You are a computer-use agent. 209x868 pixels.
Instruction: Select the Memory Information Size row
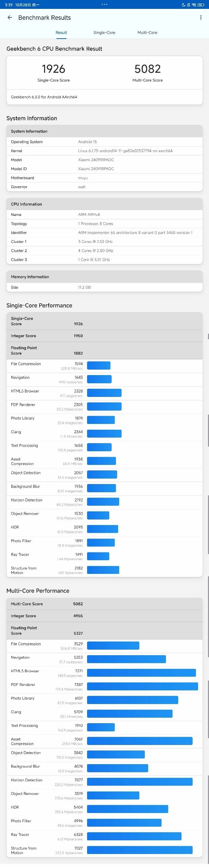click(104, 287)
